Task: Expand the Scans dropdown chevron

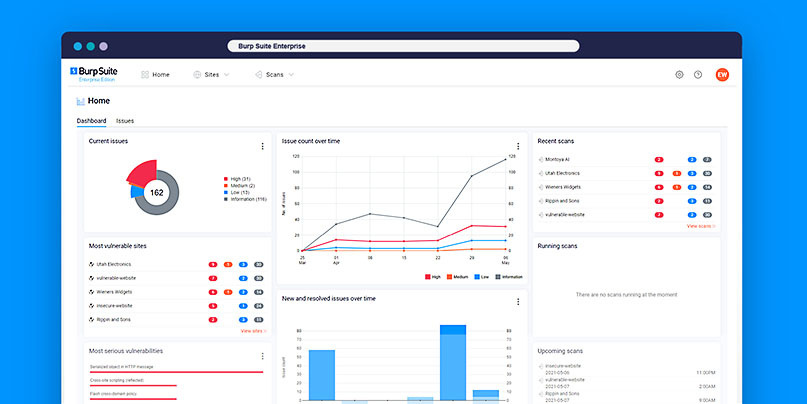Action: (x=291, y=75)
